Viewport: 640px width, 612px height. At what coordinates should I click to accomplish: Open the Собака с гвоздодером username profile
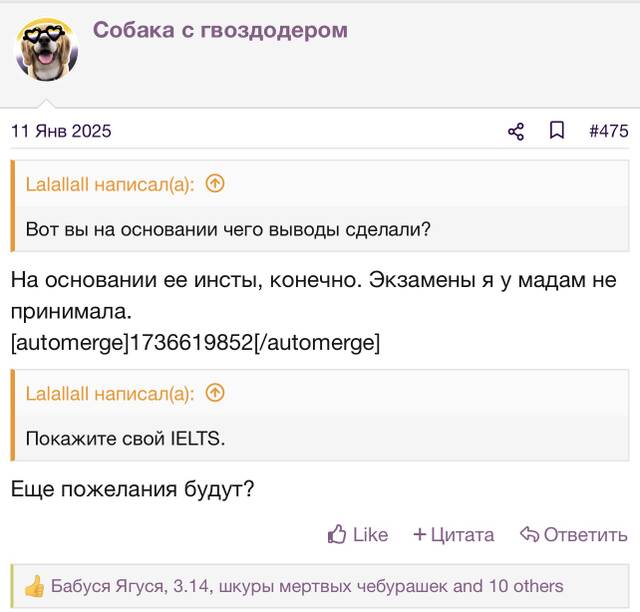click(x=220, y=30)
